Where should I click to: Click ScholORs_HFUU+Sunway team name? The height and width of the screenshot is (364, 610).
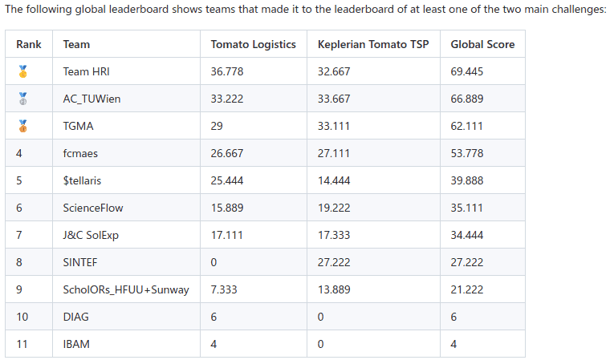pyautogui.click(x=126, y=289)
